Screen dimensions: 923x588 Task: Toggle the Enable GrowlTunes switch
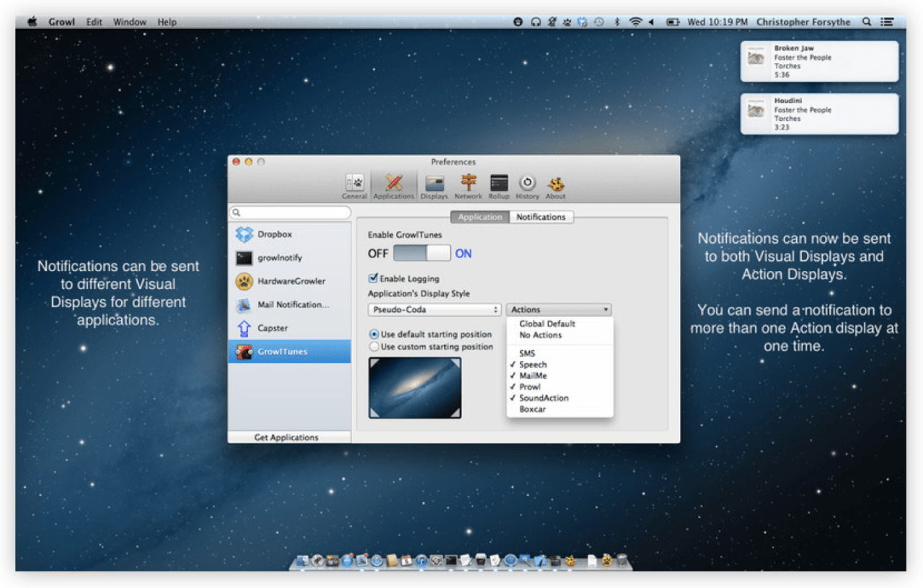point(422,253)
